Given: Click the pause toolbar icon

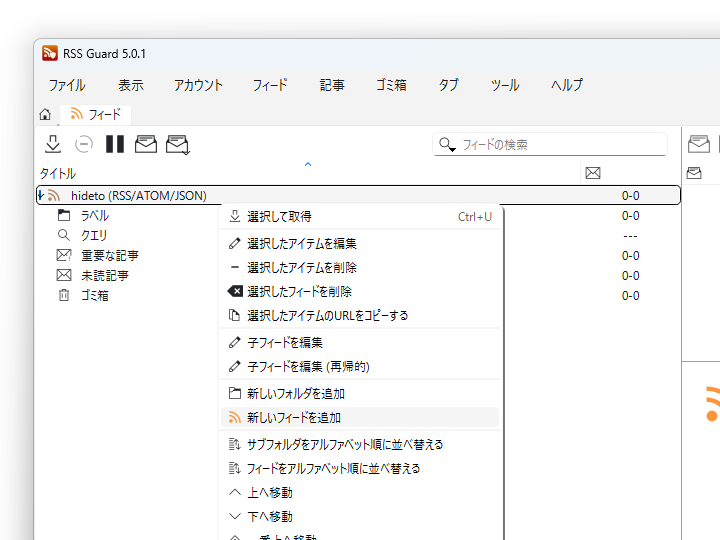Looking at the screenshot, I should click(x=115, y=144).
